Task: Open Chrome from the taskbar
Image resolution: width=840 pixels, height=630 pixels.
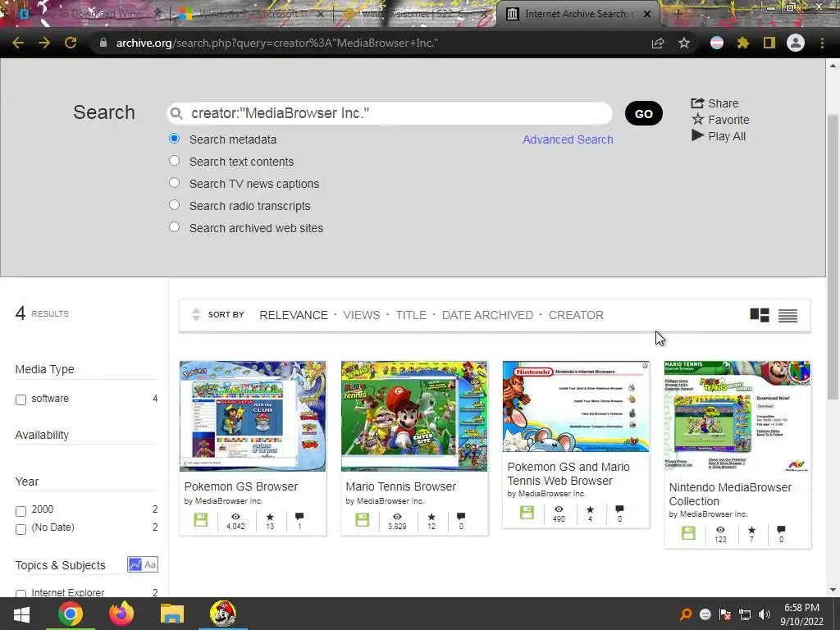Action: pyautogui.click(x=71, y=614)
